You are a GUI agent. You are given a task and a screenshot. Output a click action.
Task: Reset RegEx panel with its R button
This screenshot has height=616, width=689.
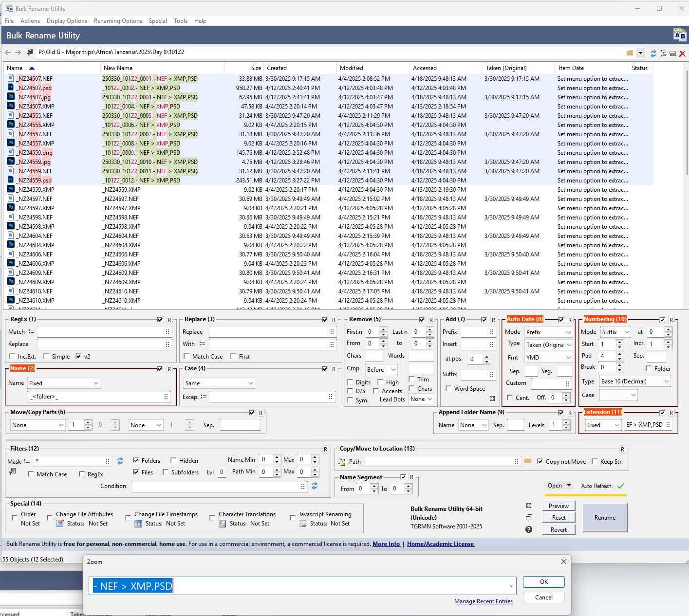pyautogui.click(x=169, y=320)
